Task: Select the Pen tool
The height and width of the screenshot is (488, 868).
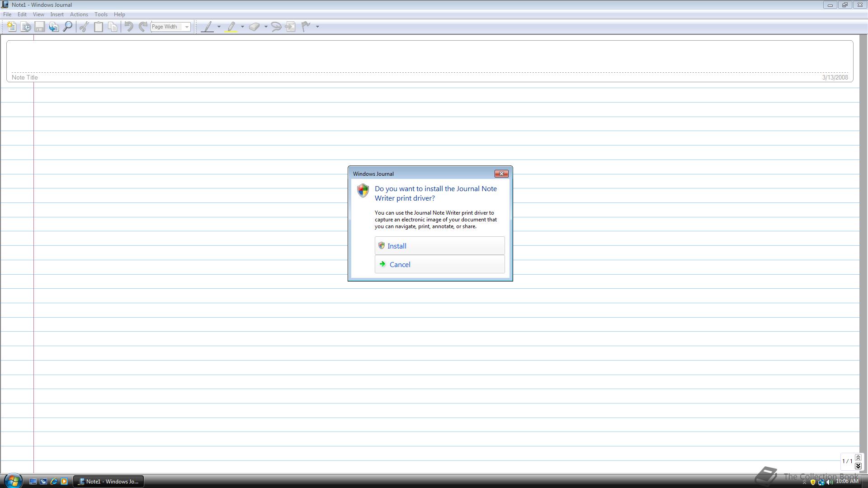Action: click(207, 27)
